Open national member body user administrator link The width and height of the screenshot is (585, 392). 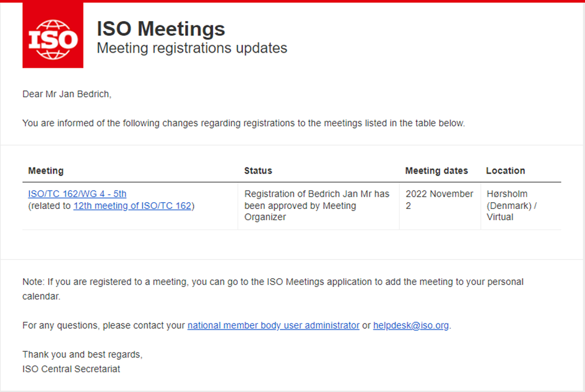273,325
